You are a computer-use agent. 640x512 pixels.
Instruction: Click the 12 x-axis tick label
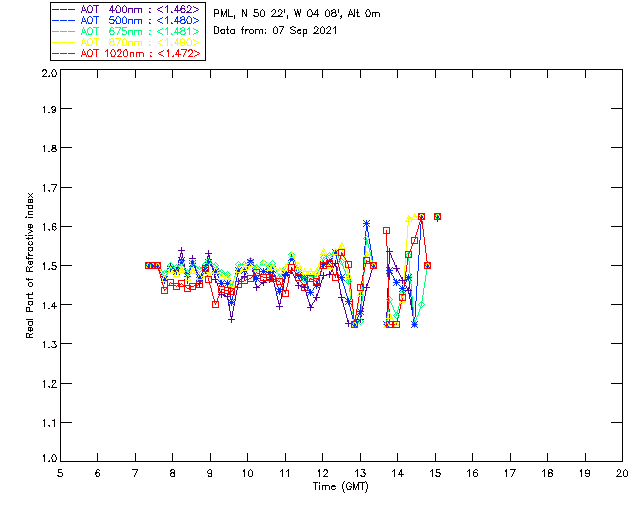pyautogui.click(x=322, y=473)
